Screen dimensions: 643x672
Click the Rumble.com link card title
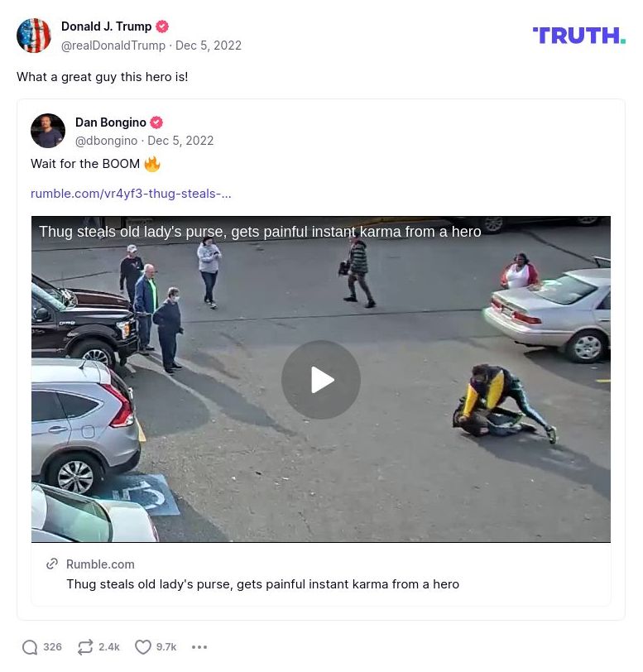pyautogui.click(x=263, y=584)
